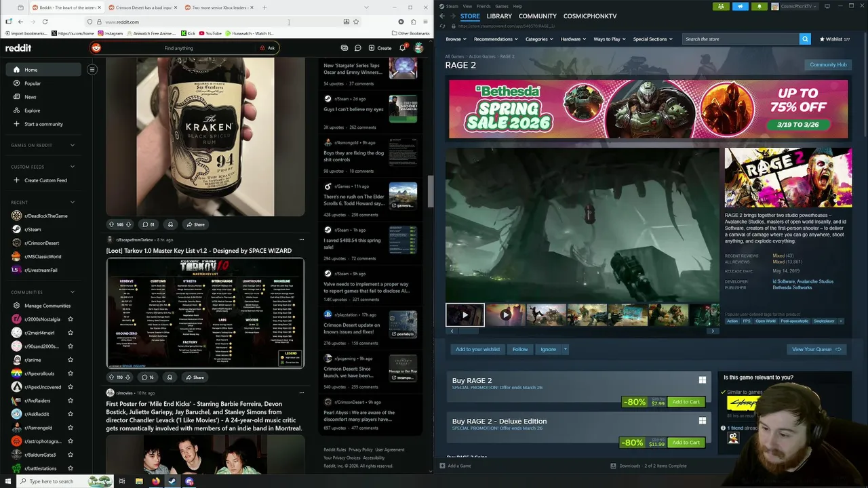The image size is (868, 488).
Task: Click the Reddit user avatar in header
Action: pos(419,48)
